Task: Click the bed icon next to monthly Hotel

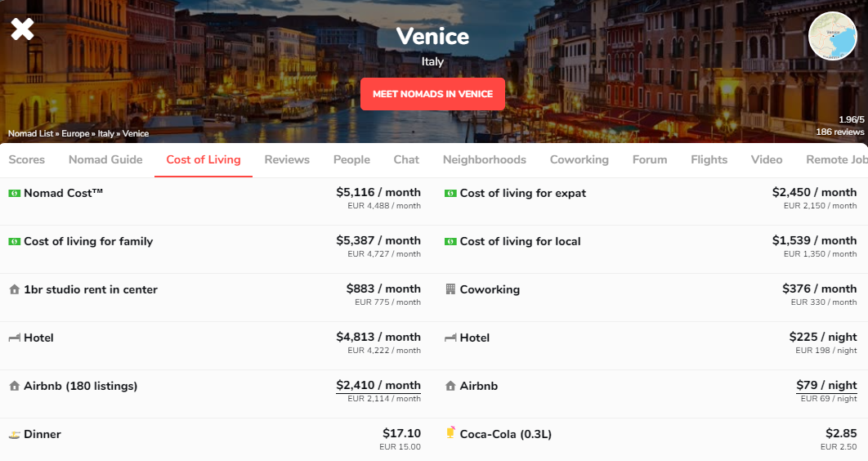Action: coord(14,338)
